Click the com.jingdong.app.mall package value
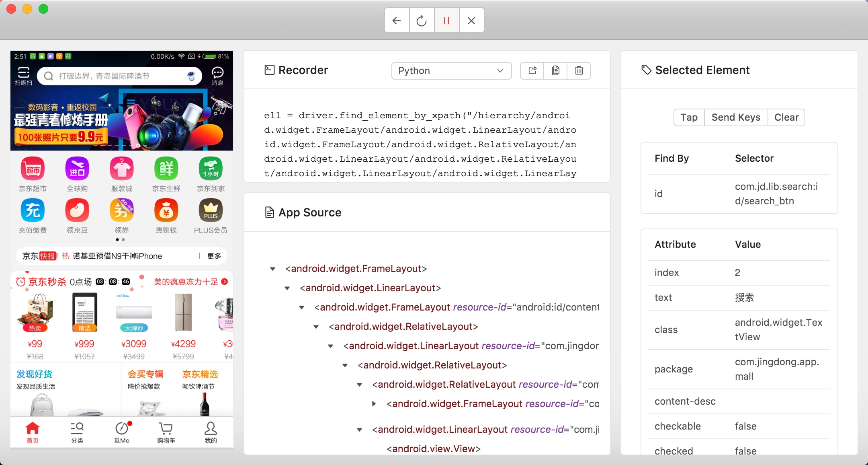 (x=777, y=369)
